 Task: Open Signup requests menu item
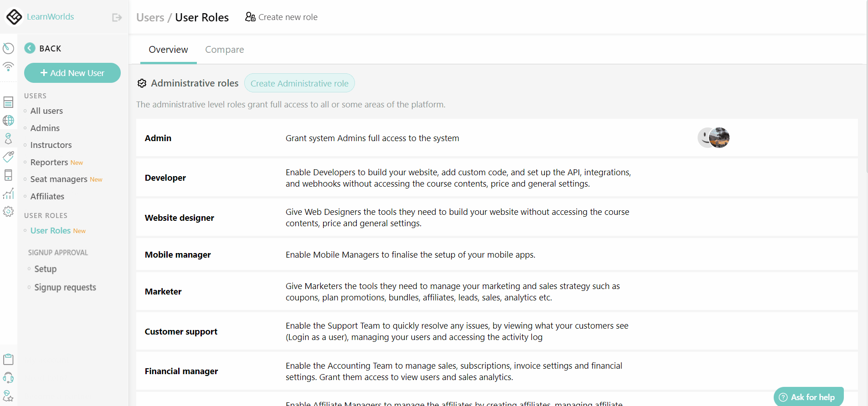pos(65,287)
